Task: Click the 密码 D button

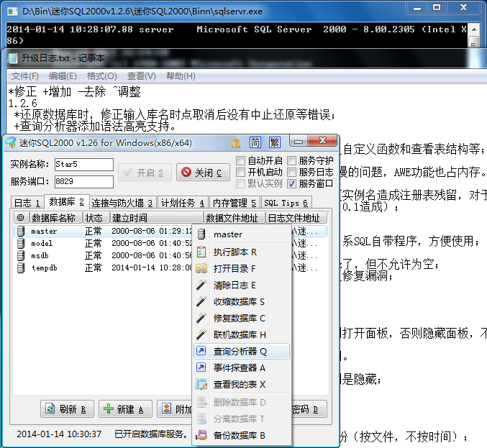Action: tap(309, 409)
